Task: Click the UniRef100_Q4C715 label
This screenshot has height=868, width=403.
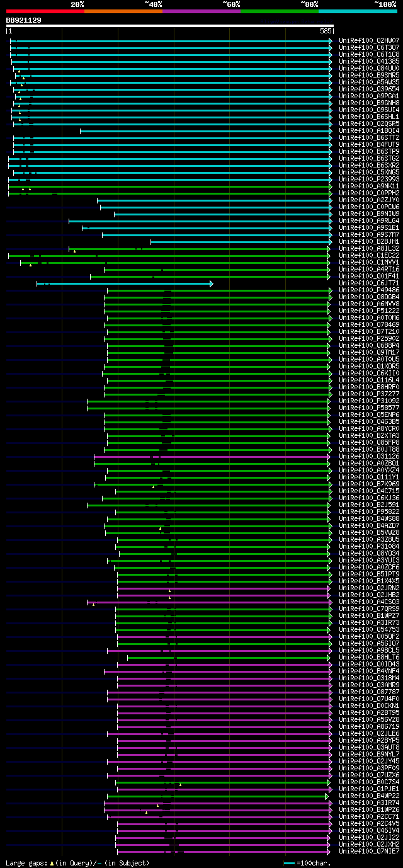Action: click(x=369, y=491)
